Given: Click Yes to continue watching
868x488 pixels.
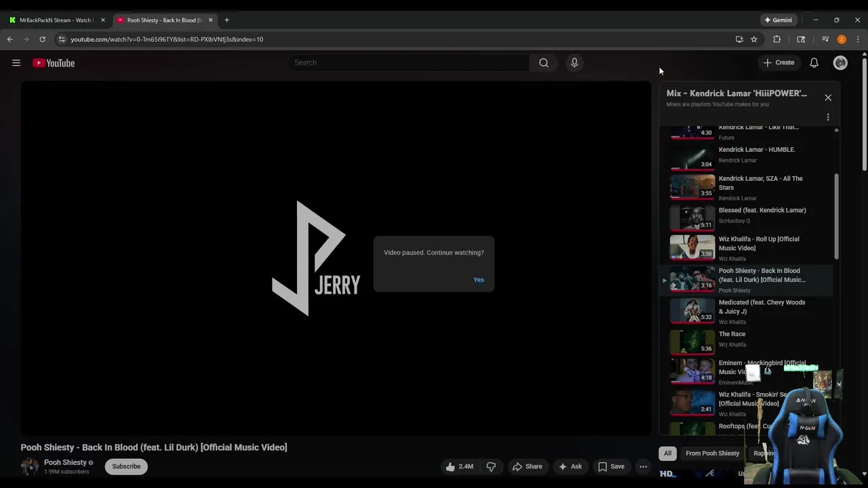Looking at the screenshot, I should tap(479, 280).
